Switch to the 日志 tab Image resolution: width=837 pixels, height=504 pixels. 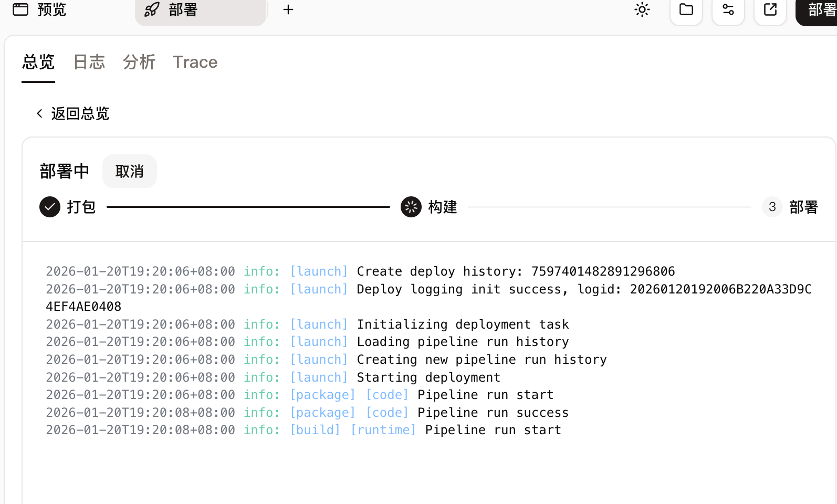pyautogui.click(x=89, y=62)
